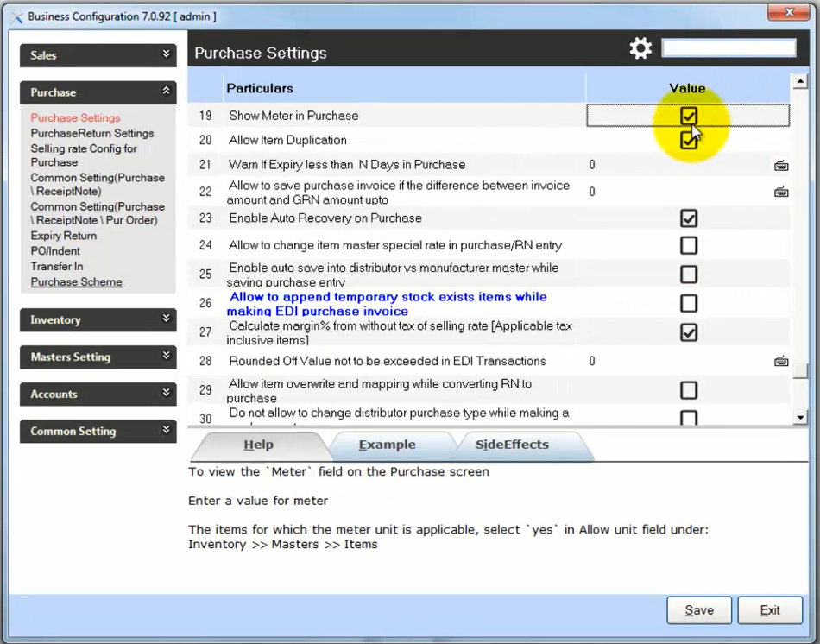Click the search field beside gear
The image size is (820, 644).
(729, 48)
